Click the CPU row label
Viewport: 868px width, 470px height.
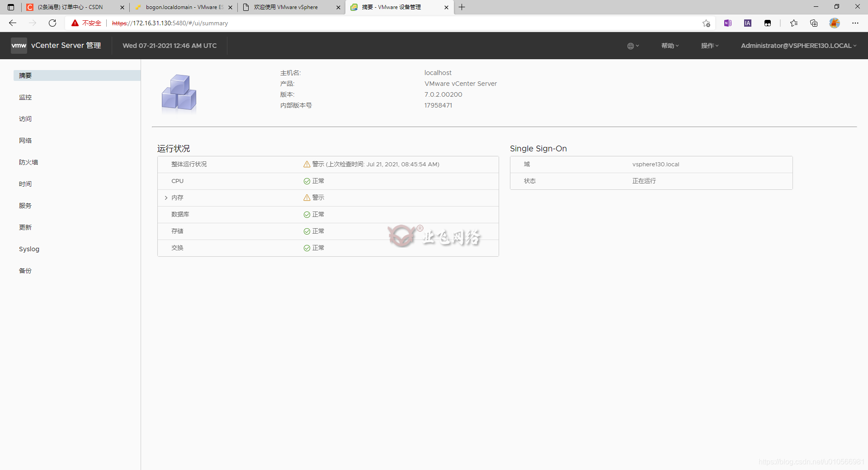tap(177, 181)
